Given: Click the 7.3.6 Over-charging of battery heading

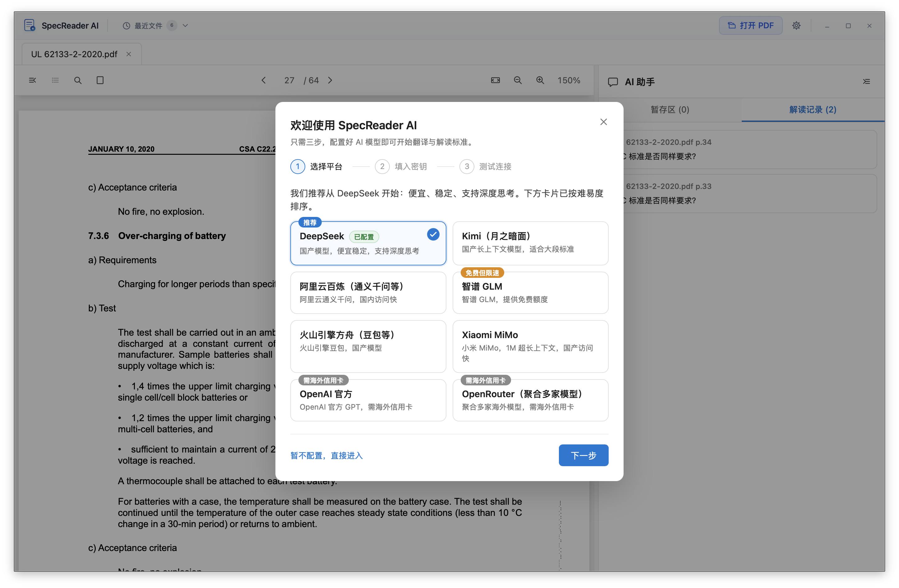Looking at the screenshot, I should [157, 236].
